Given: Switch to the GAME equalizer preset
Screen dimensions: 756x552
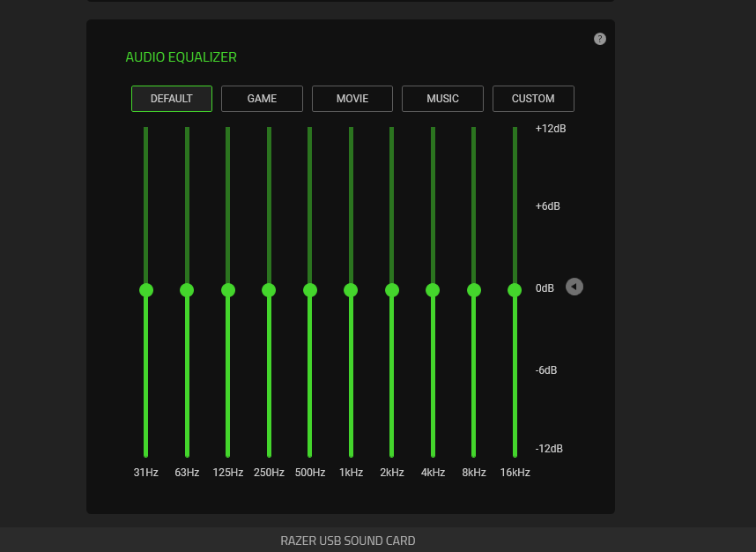Looking at the screenshot, I should [x=262, y=99].
